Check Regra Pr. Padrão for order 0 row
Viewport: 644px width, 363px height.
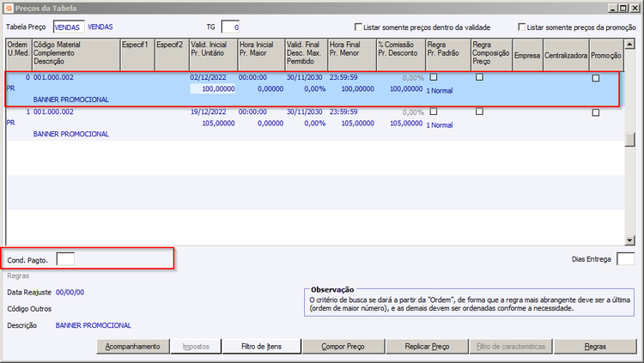pos(434,77)
